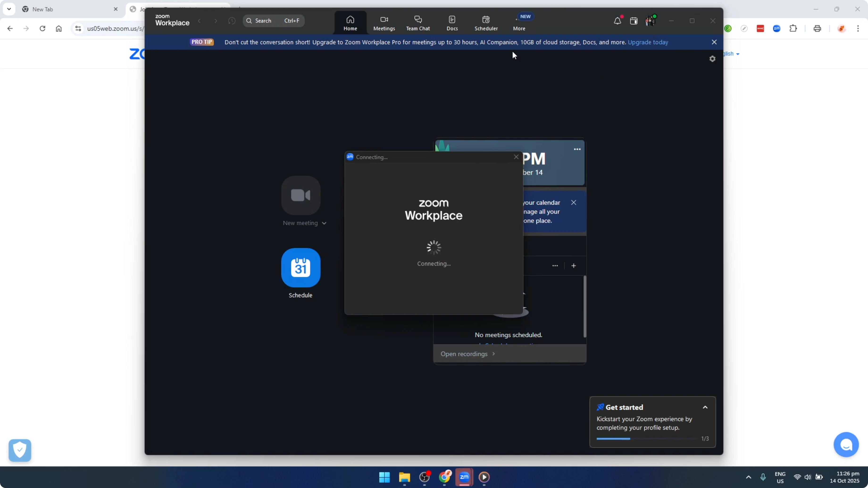Viewport: 868px width, 488px height.
Task: Click the Schedule calendar icon
Action: pyautogui.click(x=300, y=268)
